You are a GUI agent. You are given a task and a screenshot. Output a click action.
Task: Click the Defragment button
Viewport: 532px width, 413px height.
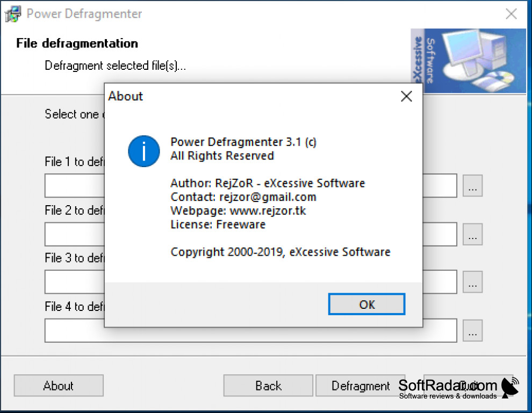click(x=361, y=386)
